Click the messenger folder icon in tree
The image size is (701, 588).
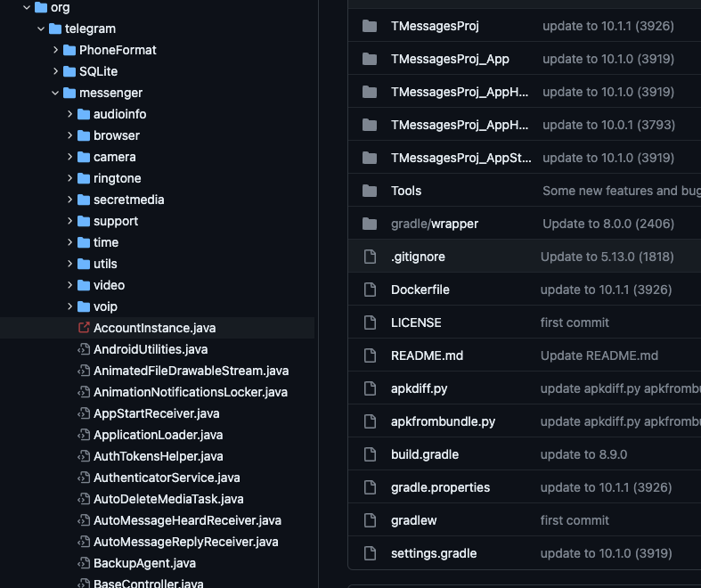[69, 93]
